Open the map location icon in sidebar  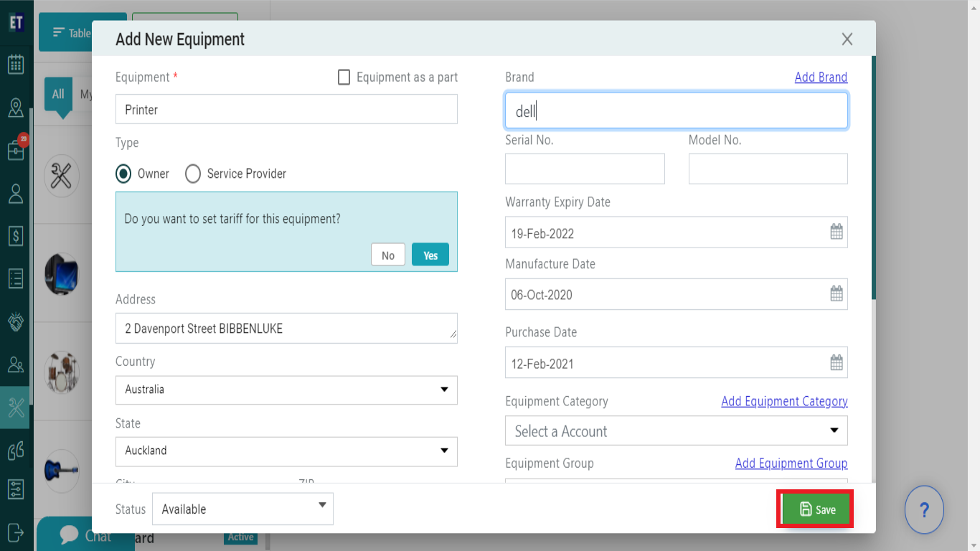coord(16,108)
